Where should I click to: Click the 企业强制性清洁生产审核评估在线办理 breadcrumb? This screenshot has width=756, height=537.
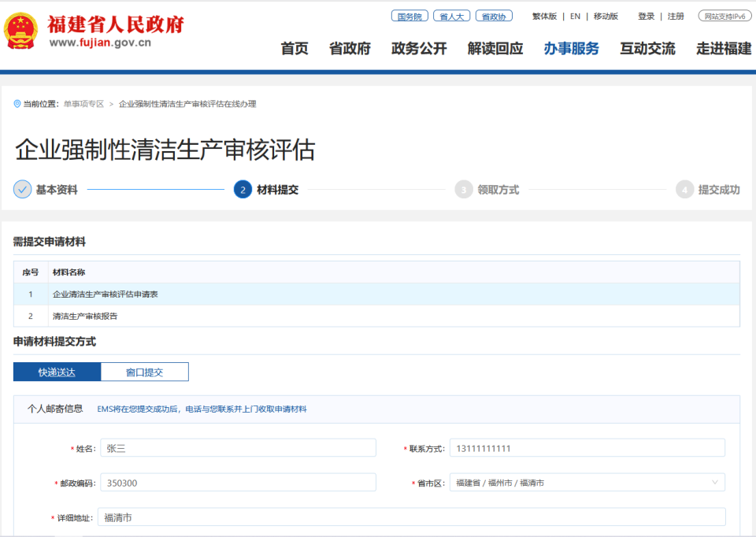(x=187, y=104)
